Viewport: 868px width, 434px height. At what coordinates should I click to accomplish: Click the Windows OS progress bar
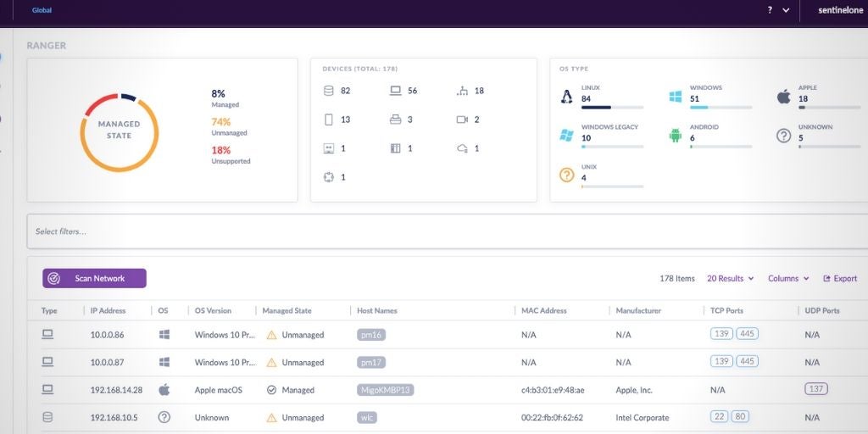pos(721,108)
